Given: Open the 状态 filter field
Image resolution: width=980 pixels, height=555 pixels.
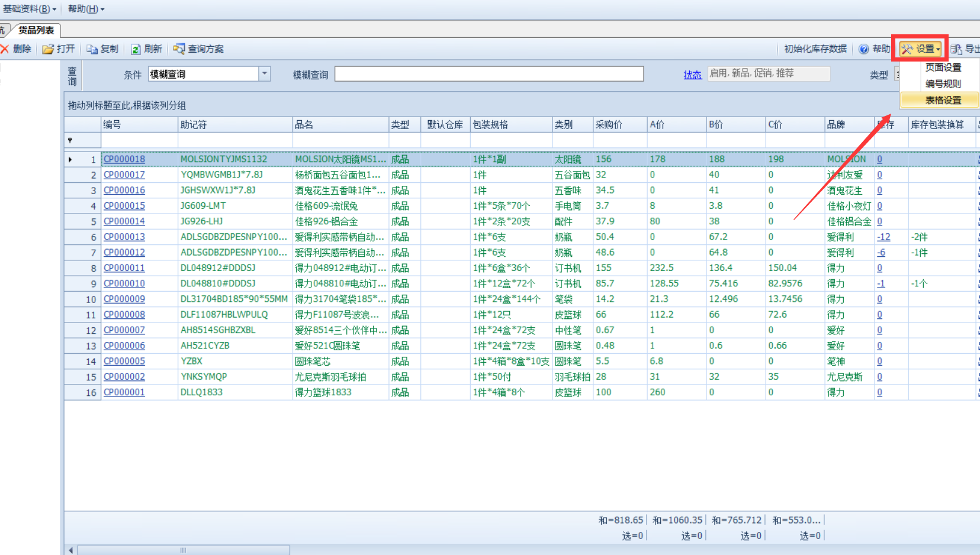Looking at the screenshot, I should (769, 73).
